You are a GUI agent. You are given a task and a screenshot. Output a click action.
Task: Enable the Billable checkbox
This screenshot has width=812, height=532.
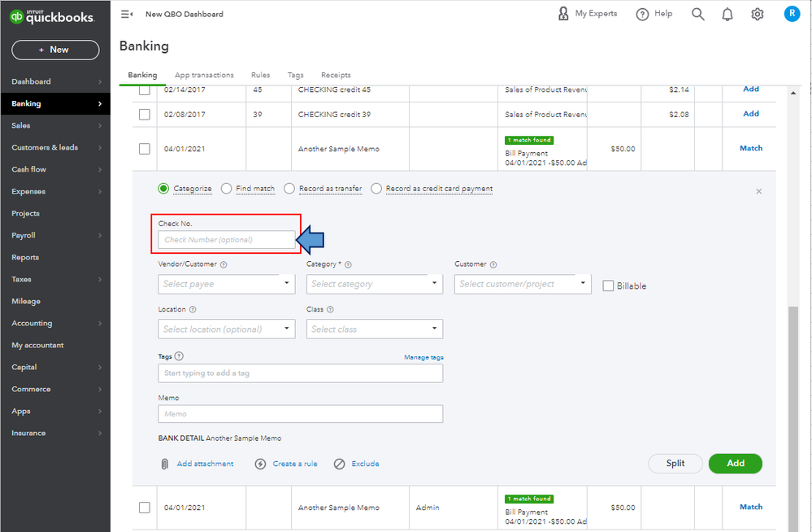[x=608, y=286]
